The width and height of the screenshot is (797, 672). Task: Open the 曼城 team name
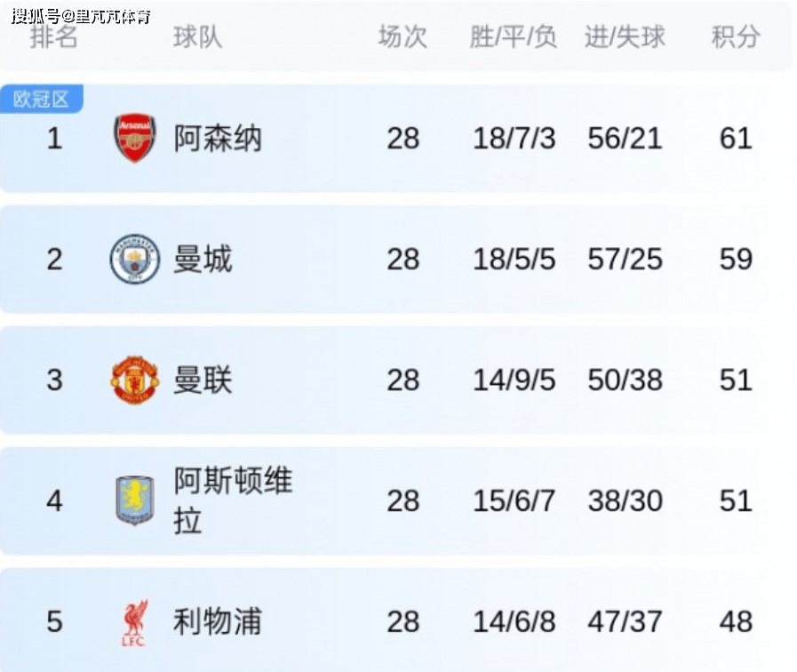point(203,260)
